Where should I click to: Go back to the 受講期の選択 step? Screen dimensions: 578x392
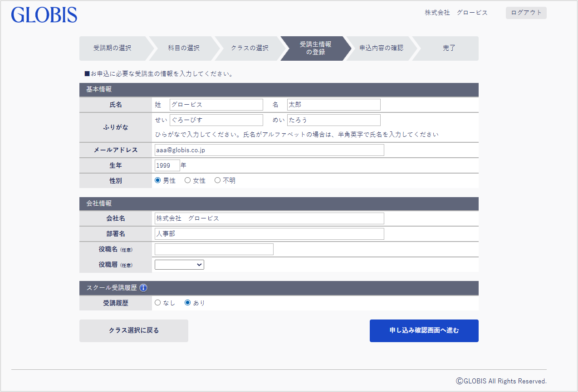113,48
